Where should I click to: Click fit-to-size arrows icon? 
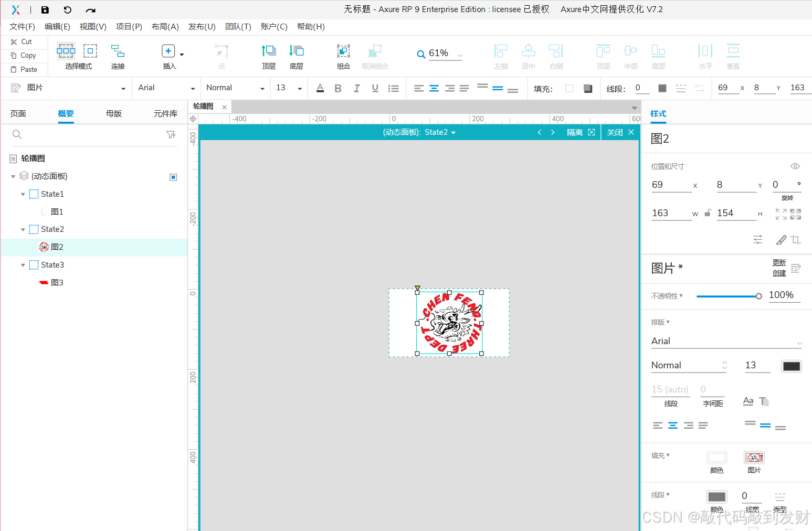pos(781,214)
